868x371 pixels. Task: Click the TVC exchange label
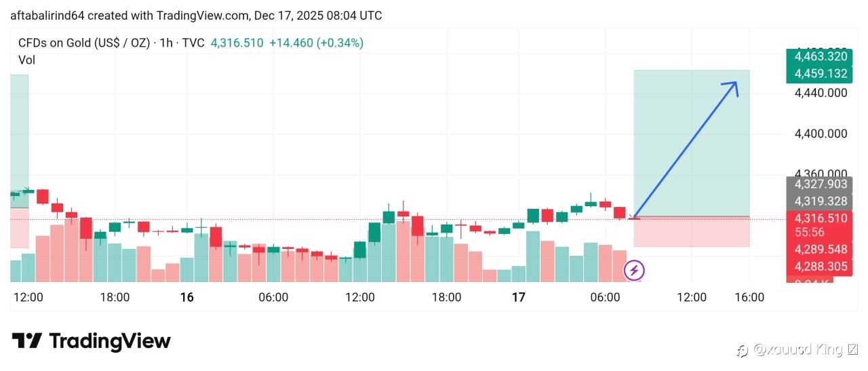193,43
